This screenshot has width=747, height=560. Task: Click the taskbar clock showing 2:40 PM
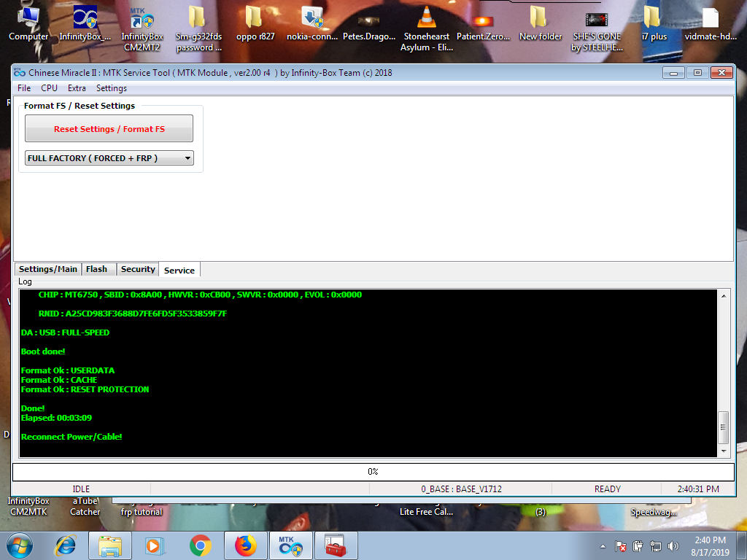[x=710, y=546]
